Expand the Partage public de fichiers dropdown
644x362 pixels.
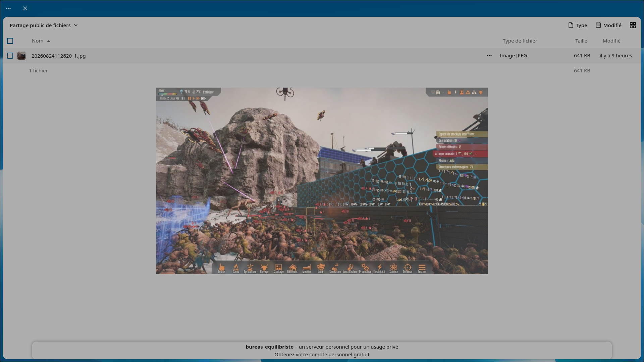tap(44, 25)
